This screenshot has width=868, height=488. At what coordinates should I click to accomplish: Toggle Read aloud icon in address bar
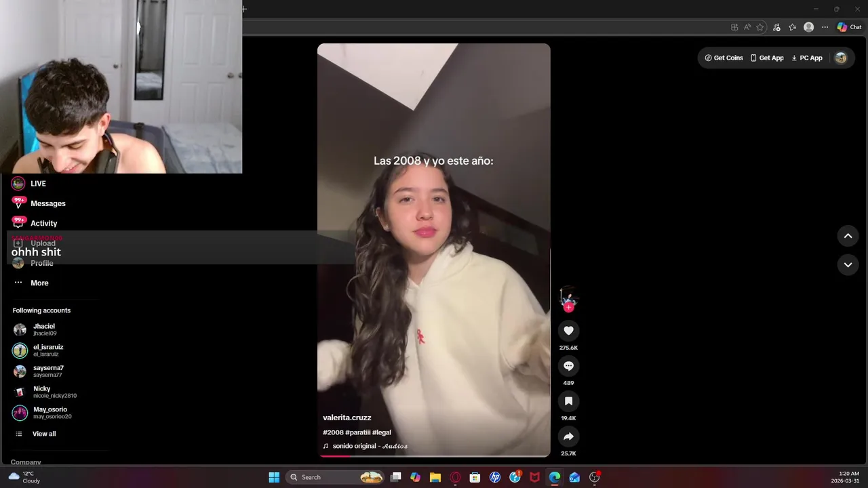tap(747, 27)
